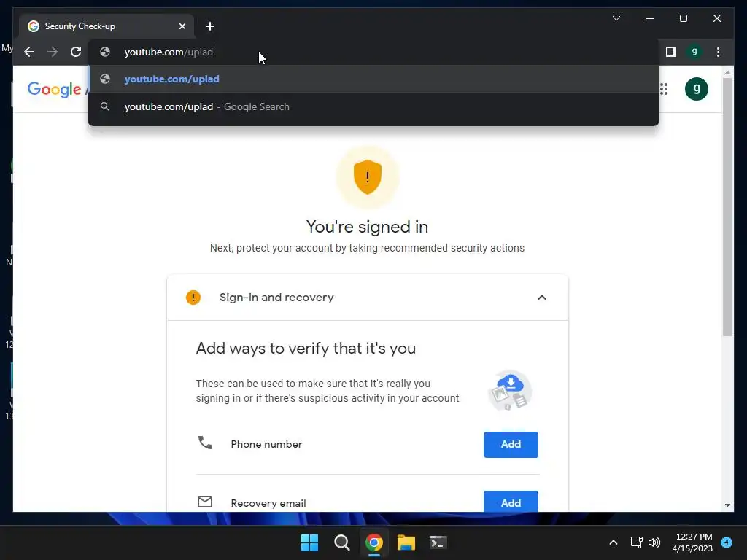This screenshot has height=560, width=747.
Task: Click the cloud backup illustration
Action: pos(510,391)
